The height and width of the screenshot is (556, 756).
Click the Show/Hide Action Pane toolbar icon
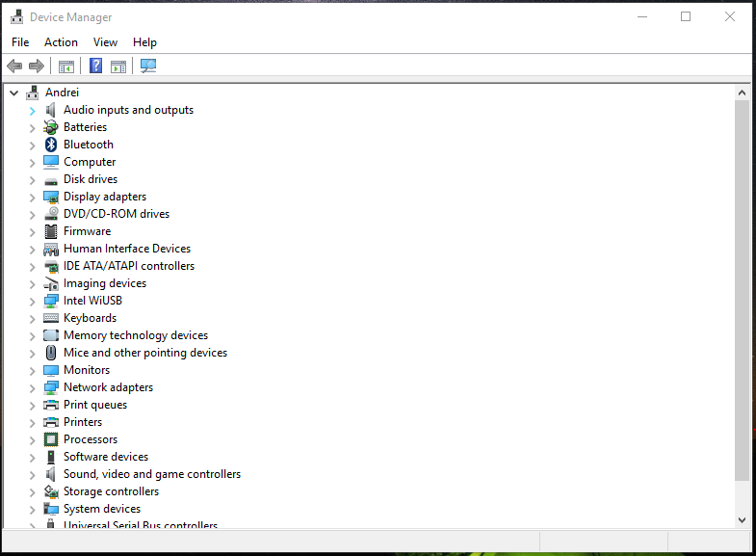(118, 66)
